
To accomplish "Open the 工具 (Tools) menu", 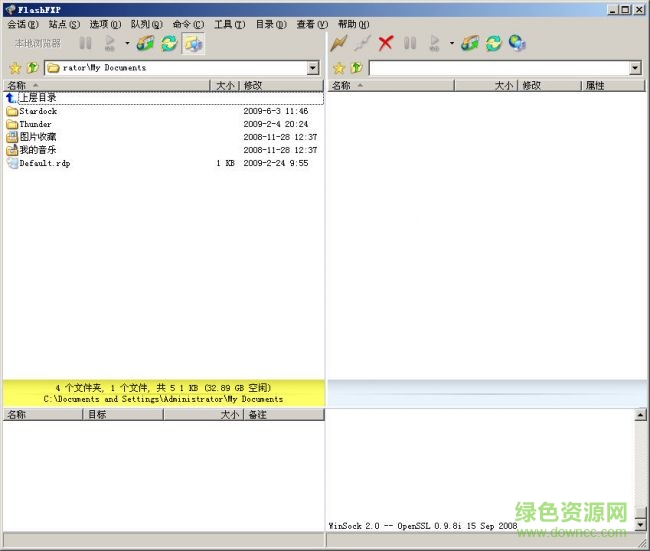I will click(x=229, y=24).
